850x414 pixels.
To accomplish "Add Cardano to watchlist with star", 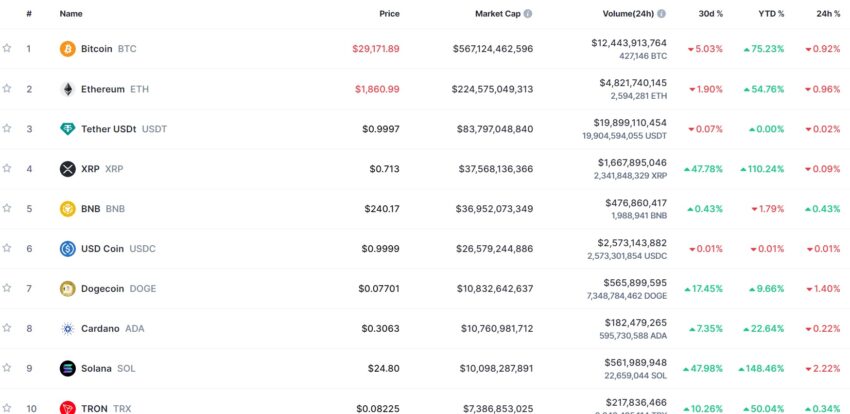I will pyautogui.click(x=7, y=328).
